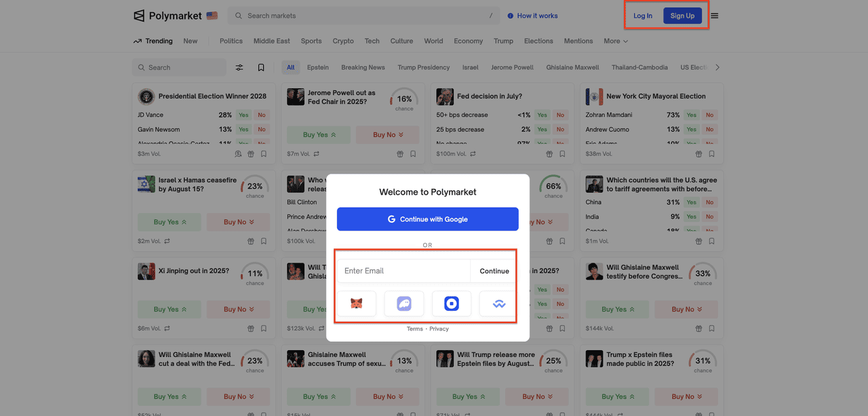Click Continue with Google button

[428, 219]
